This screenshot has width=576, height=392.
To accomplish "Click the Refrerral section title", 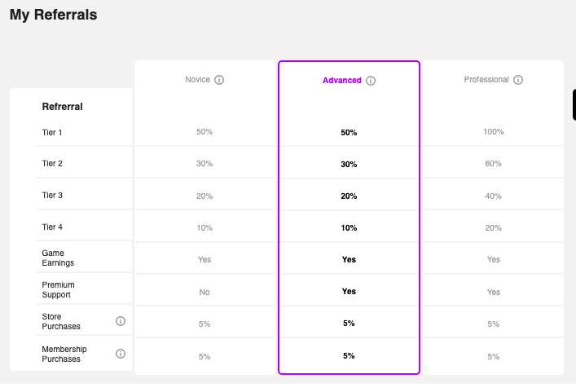I will pyautogui.click(x=62, y=107).
